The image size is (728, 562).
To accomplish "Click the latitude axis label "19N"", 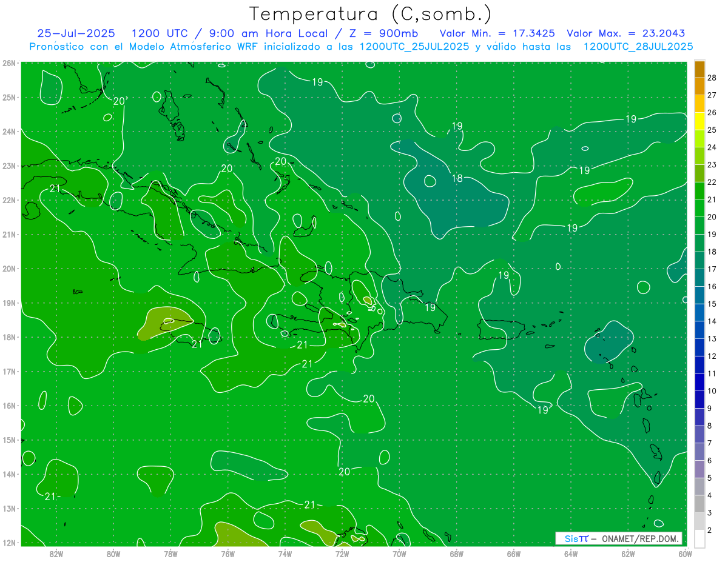I will click(8, 303).
